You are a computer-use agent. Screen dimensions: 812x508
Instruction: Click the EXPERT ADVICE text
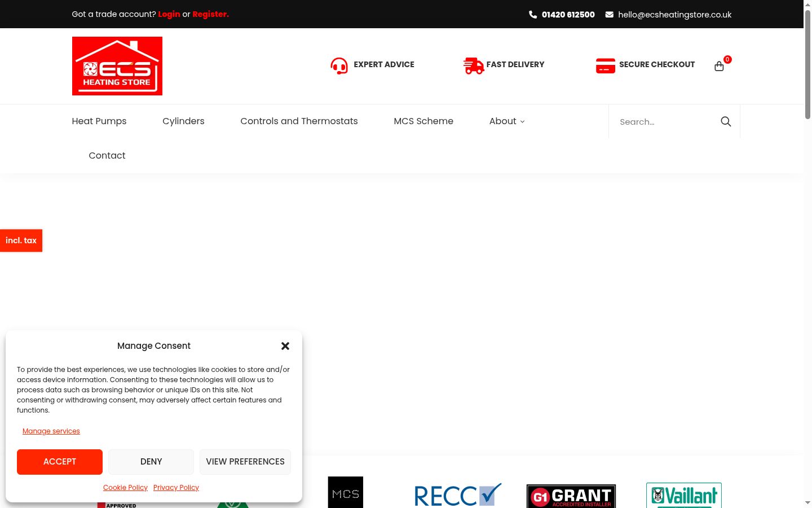[x=384, y=64]
